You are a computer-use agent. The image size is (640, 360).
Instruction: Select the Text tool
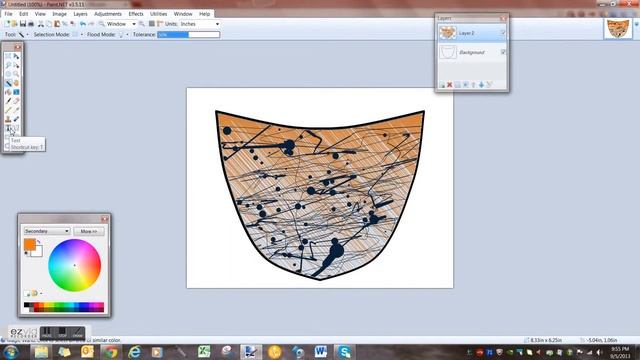click(x=8, y=129)
